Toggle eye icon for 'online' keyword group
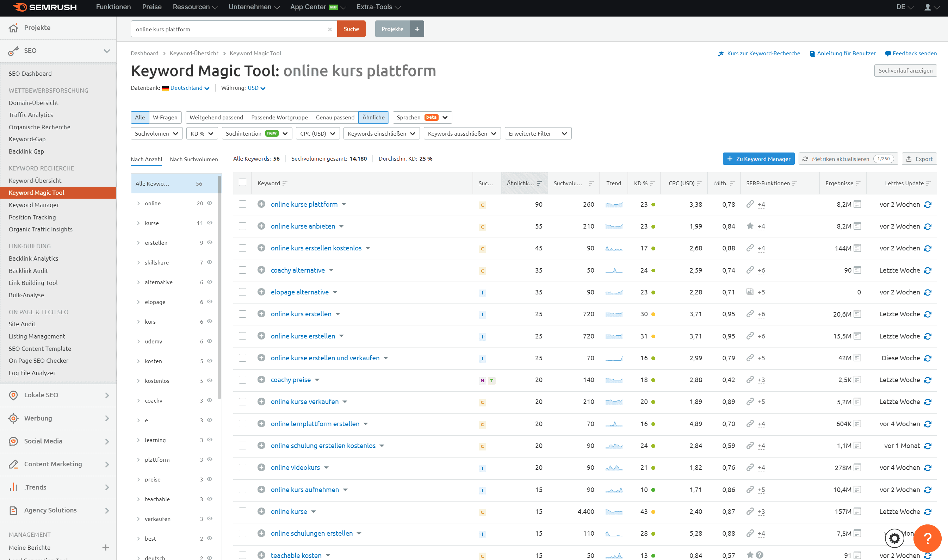This screenshot has width=948, height=560. point(210,203)
